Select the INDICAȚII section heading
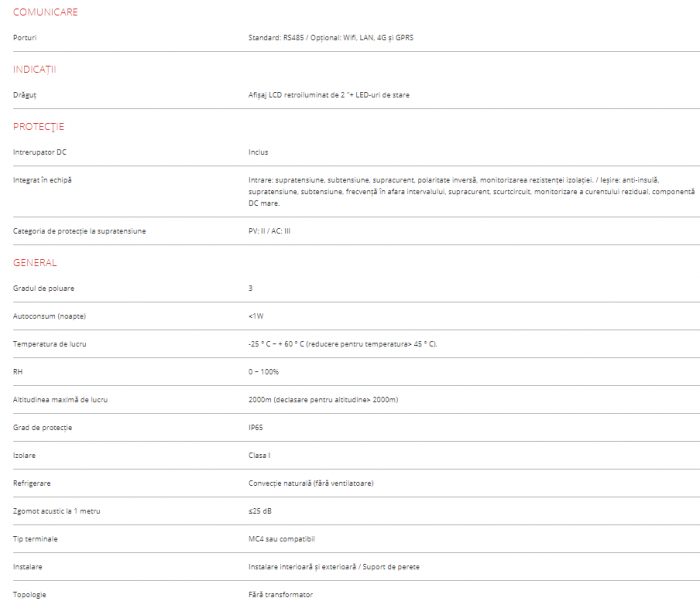This screenshot has width=700, height=608. (35, 69)
